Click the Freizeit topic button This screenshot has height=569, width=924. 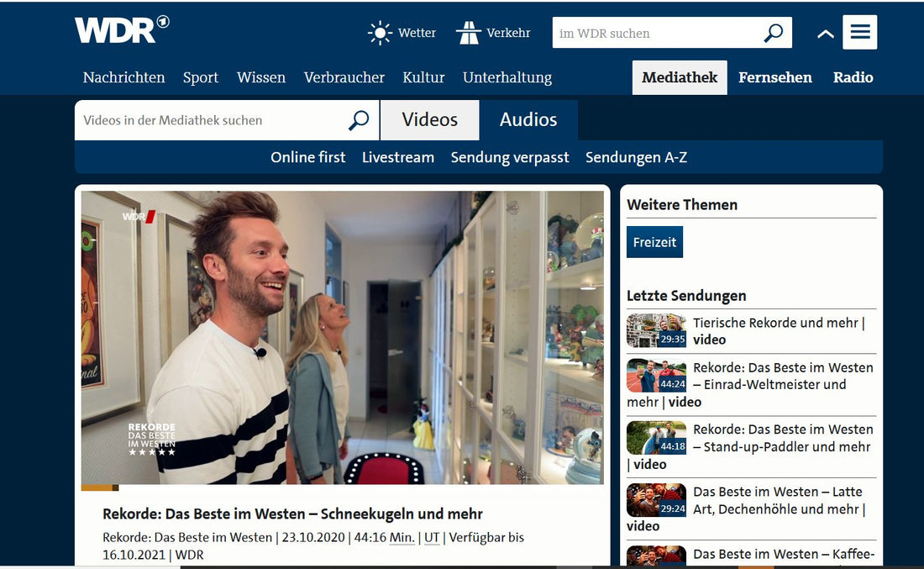click(654, 242)
